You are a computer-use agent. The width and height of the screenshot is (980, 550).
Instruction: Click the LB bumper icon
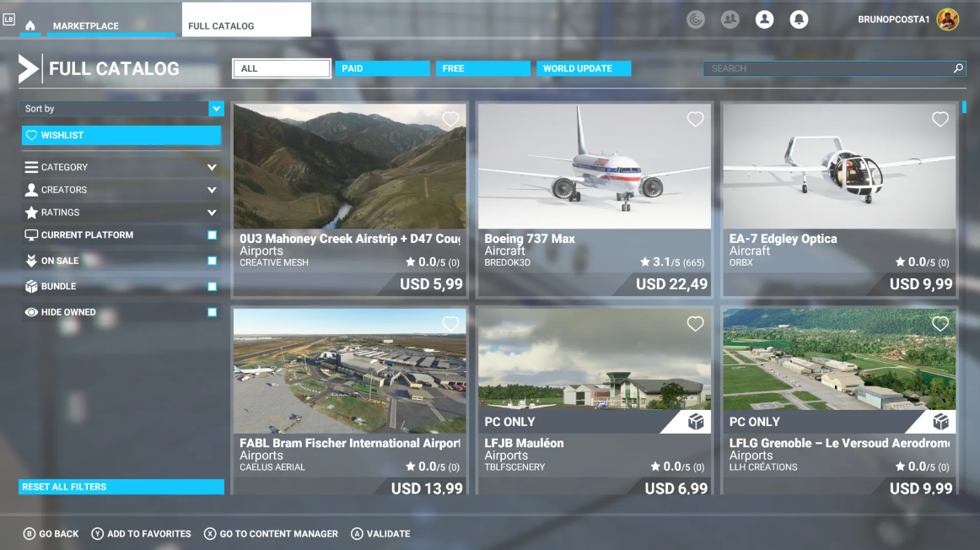[8, 19]
